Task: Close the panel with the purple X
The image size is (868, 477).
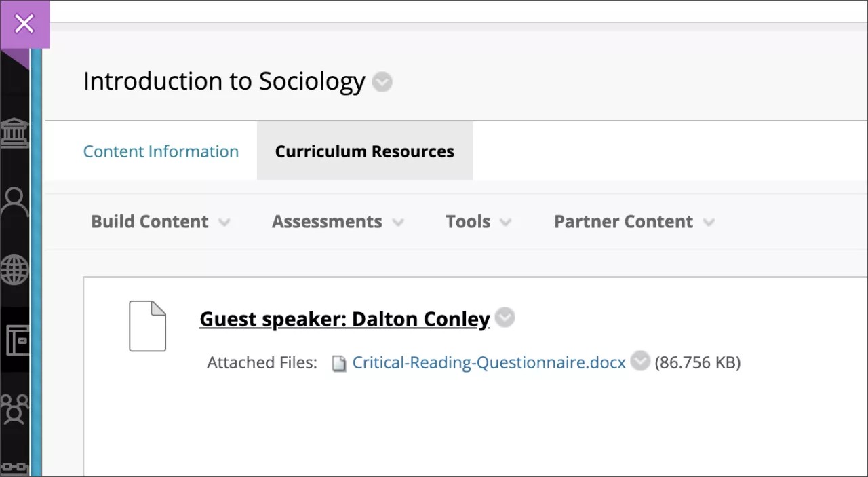Action: click(24, 24)
